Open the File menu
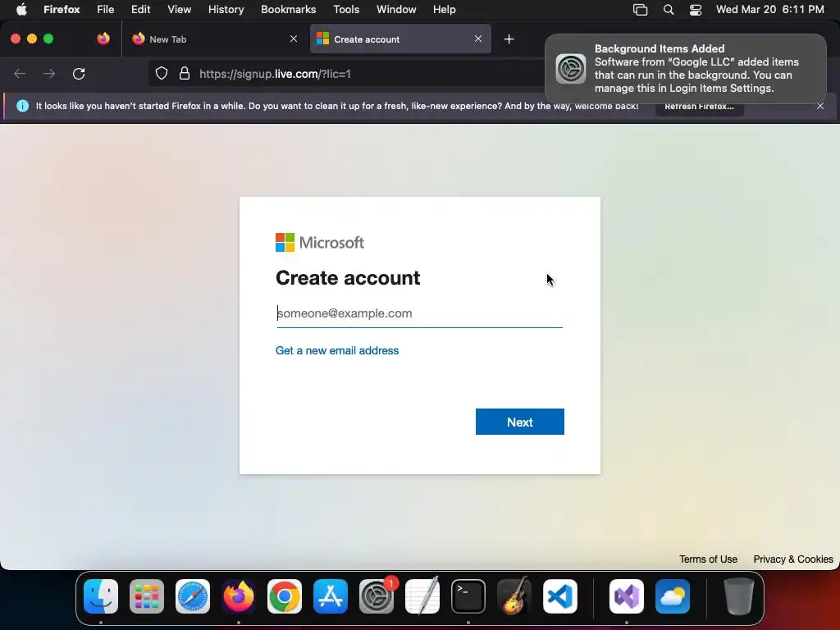 (106, 9)
